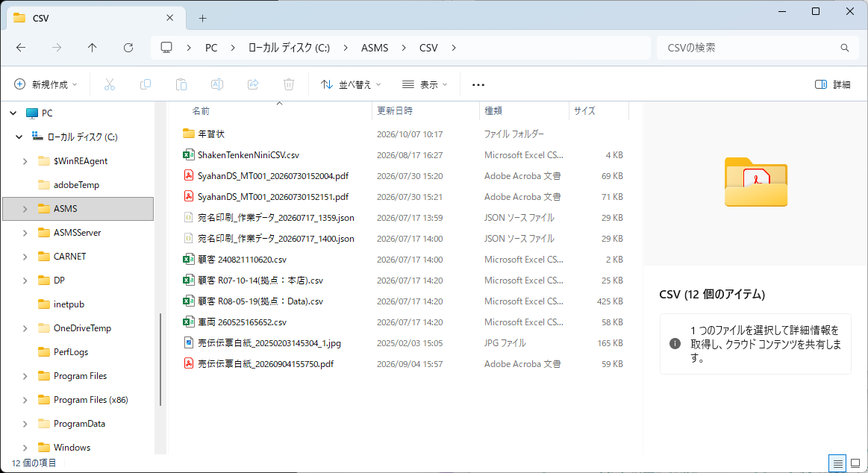The height and width of the screenshot is (473, 868).
Task: Expand the ASMSServer folder node
Action: tap(25, 233)
